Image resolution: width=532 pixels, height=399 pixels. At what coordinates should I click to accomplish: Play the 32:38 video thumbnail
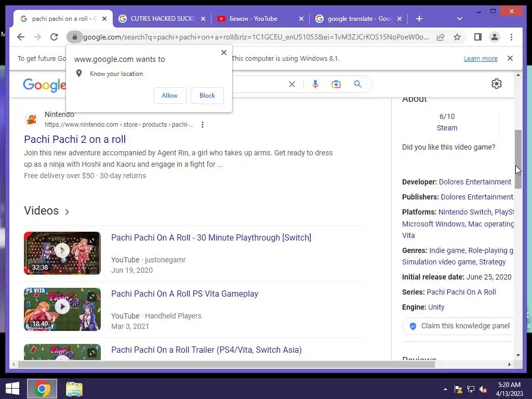tap(62, 253)
